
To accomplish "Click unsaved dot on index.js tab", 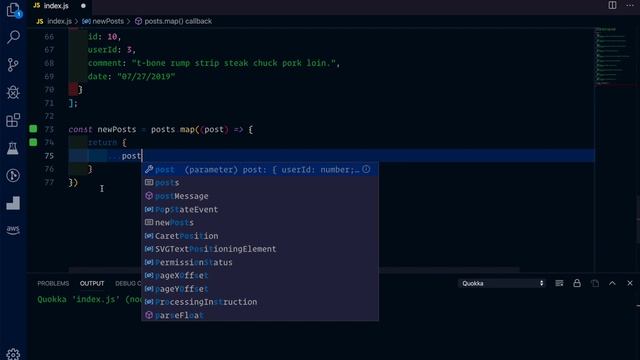I will tap(83, 6).
